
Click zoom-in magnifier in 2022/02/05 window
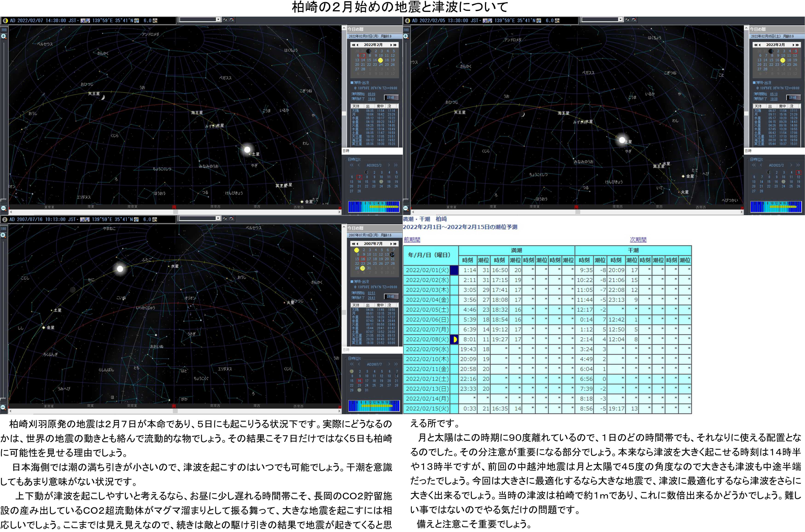tap(406, 36)
